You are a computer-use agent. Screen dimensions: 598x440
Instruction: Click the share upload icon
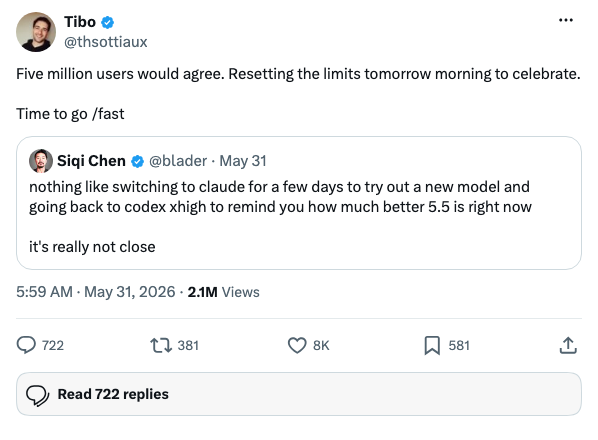point(568,345)
